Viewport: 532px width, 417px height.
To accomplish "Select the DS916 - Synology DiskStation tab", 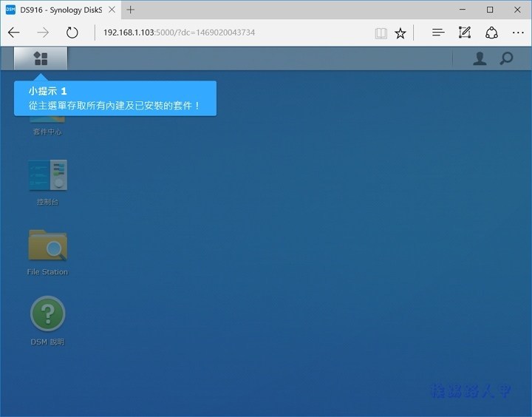I will tap(61, 10).
